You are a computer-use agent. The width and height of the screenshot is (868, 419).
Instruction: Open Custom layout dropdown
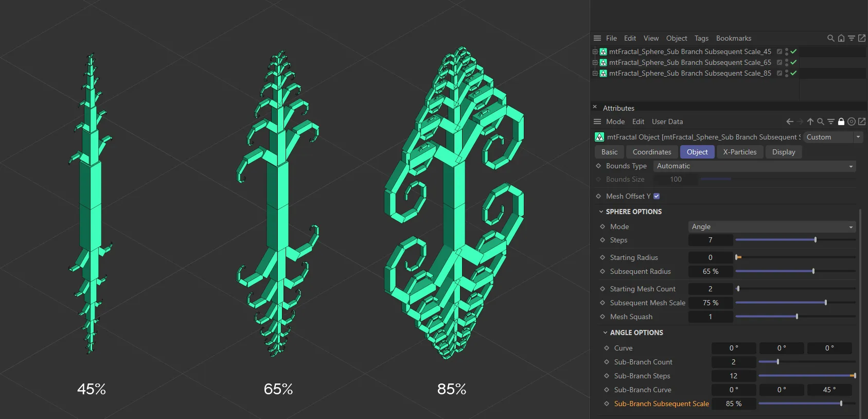click(x=832, y=137)
